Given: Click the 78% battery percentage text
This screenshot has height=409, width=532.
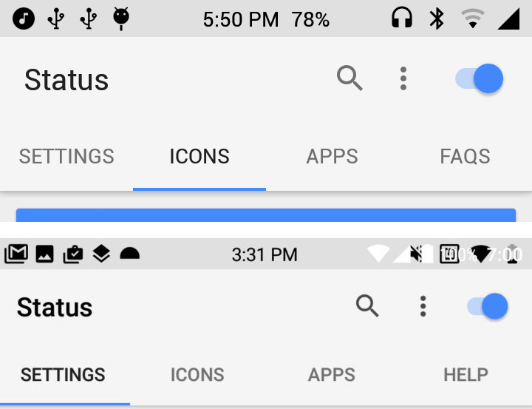Looking at the screenshot, I should coord(310,20).
